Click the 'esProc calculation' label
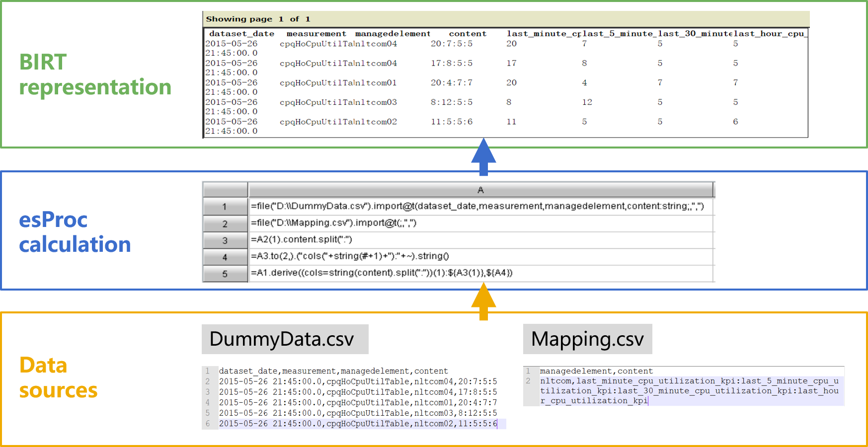The image size is (868, 447). point(75,232)
